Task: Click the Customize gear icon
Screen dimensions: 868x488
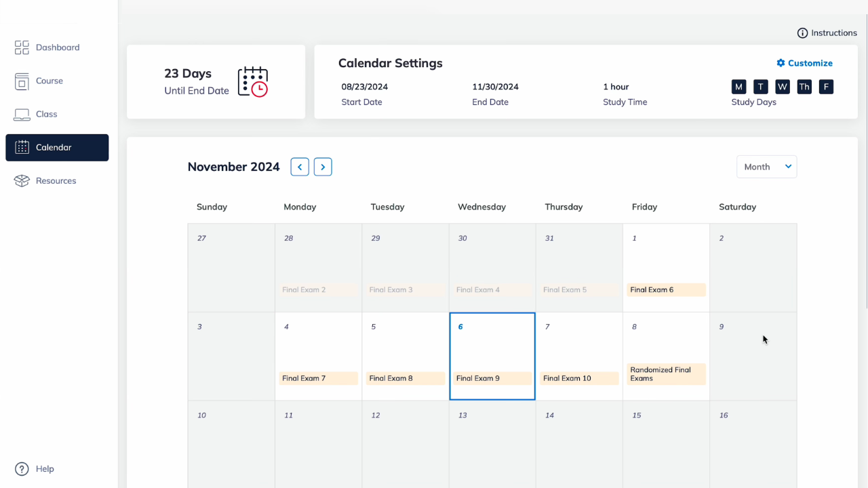Action: [x=781, y=63]
